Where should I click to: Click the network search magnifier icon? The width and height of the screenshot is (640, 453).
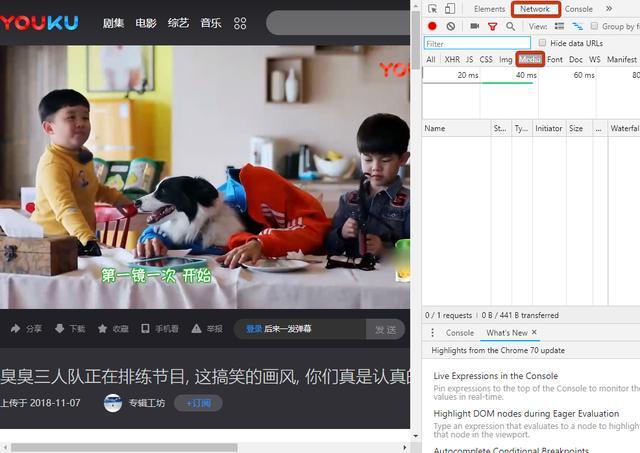coord(510,26)
